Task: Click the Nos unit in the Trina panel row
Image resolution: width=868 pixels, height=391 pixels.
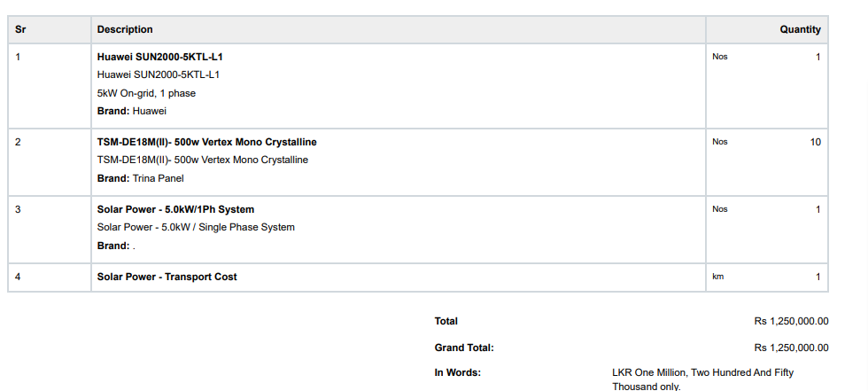Action: pos(719,142)
